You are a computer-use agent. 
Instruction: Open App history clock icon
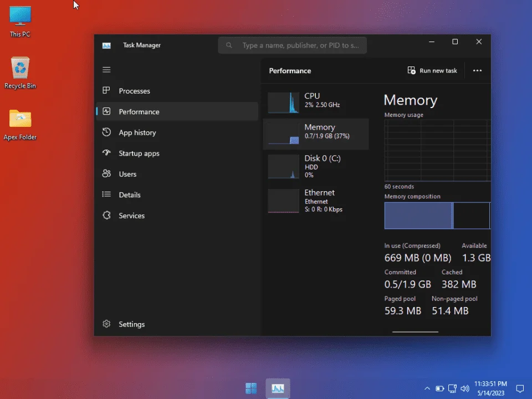tap(106, 132)
